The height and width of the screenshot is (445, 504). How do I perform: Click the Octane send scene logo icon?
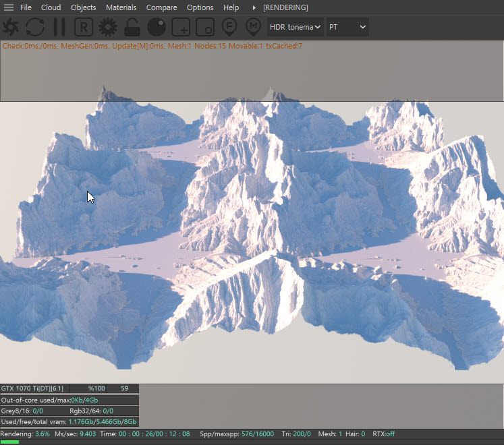(x=11, y=27)
